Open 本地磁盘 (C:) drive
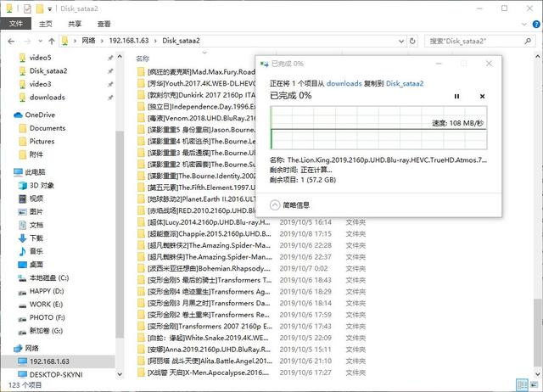 tap(49, 277)
